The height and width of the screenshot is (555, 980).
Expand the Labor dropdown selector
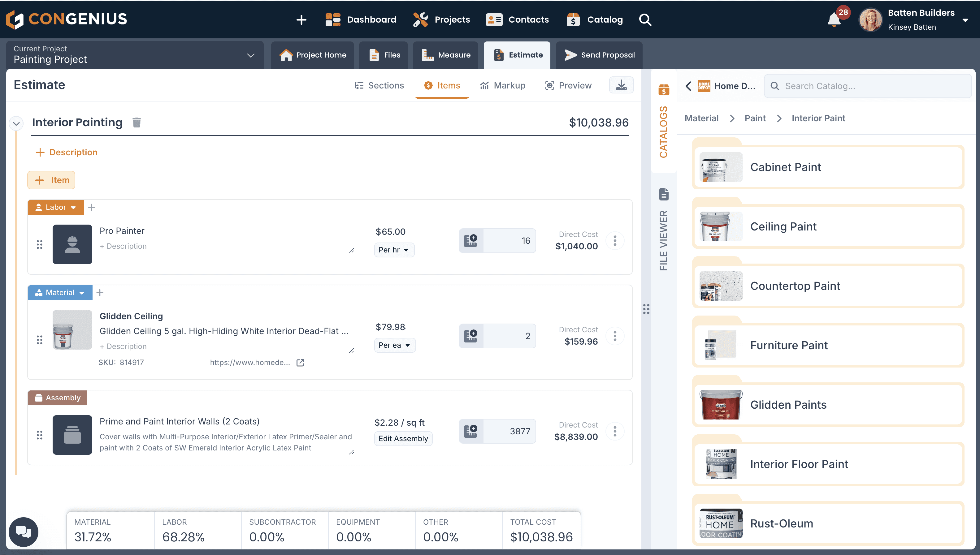(73, 207)
